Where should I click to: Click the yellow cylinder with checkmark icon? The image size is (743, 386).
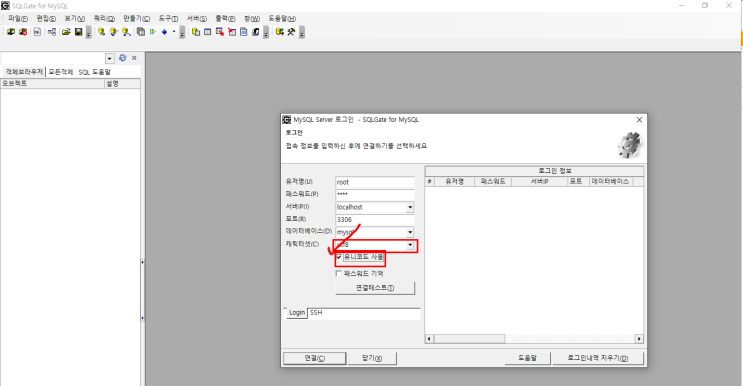pos(114,32)
